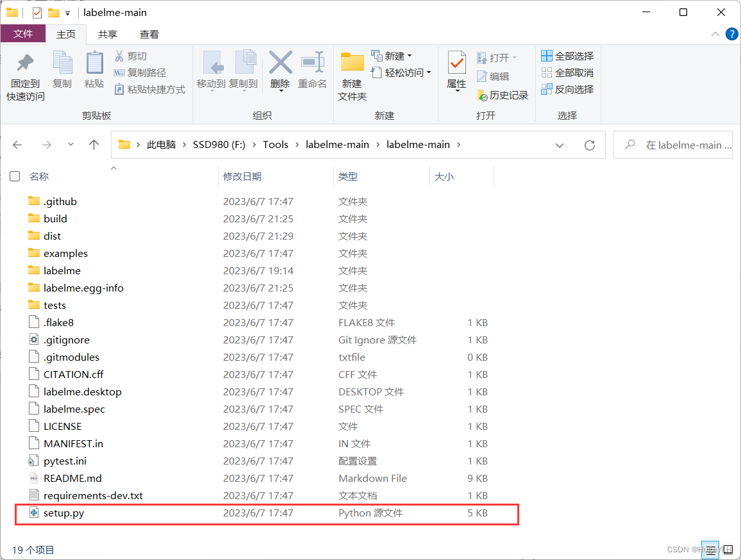Click Select all (全部选择)
Screen dimensions: 741x560
point(567,56)
